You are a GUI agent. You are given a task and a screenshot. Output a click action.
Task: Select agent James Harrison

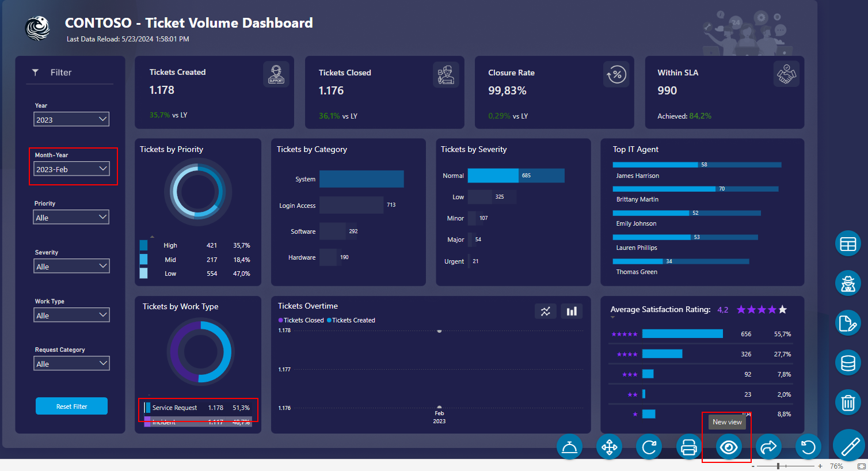637,176
